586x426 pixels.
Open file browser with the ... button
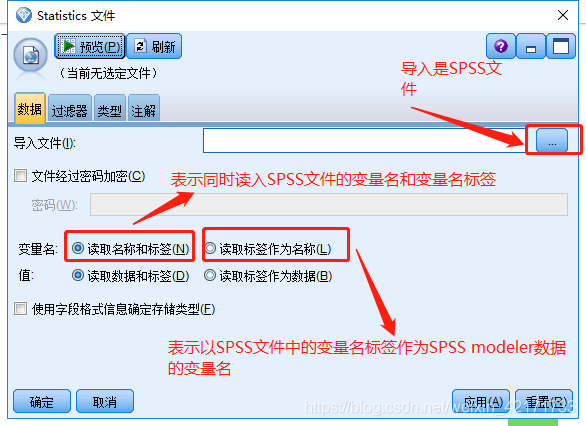tap(552, 141)
